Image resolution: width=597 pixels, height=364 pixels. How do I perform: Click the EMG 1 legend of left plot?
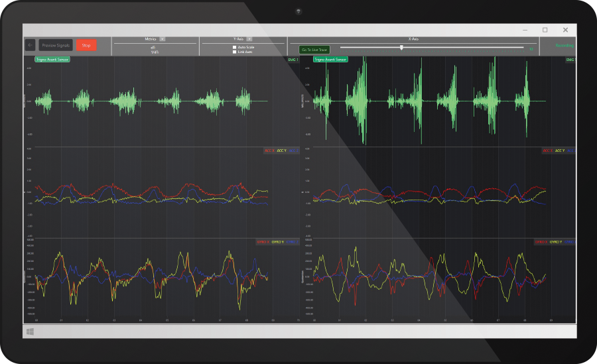click(293, 60)
